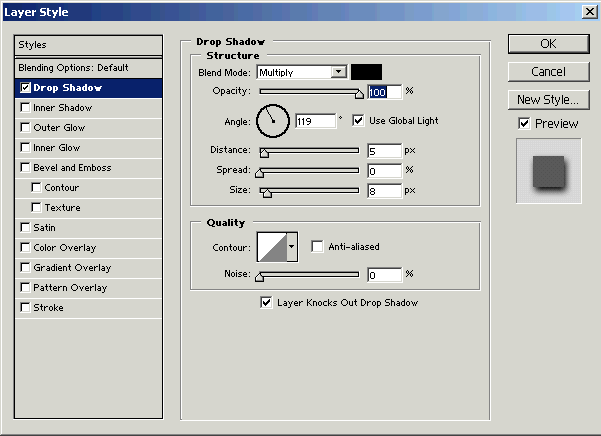Open the Bevel and Emboss settings row
601x436 pixels.
tap(89, 167)
